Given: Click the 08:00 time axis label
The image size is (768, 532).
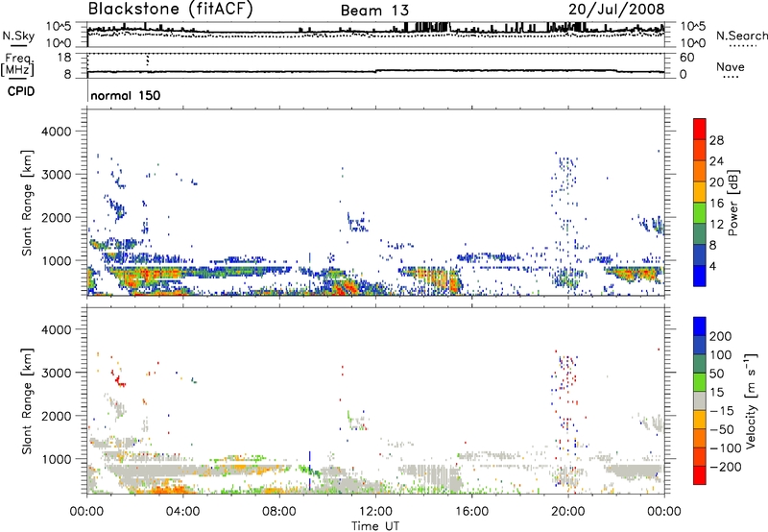Looking at the screenshot, I should coord(278,512).
